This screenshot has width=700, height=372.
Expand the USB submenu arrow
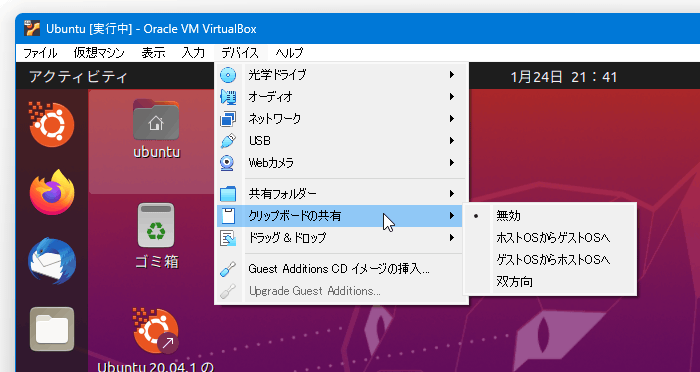click(452, 141)
